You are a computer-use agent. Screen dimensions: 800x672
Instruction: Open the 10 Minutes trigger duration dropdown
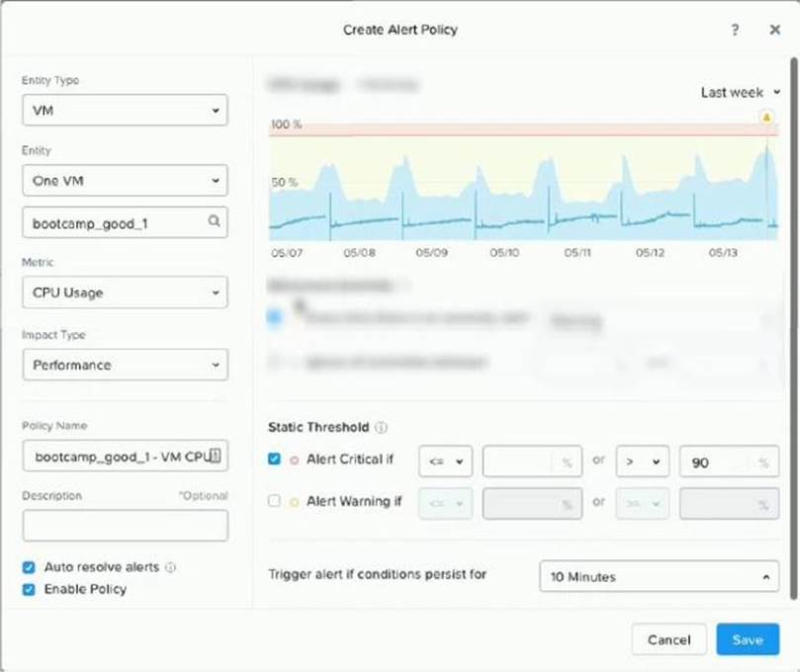(x=659, y=576)
